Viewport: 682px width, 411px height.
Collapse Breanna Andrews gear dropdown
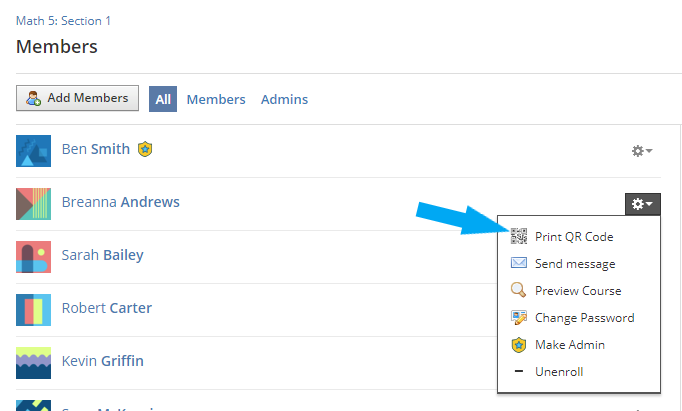coord(641,204)
